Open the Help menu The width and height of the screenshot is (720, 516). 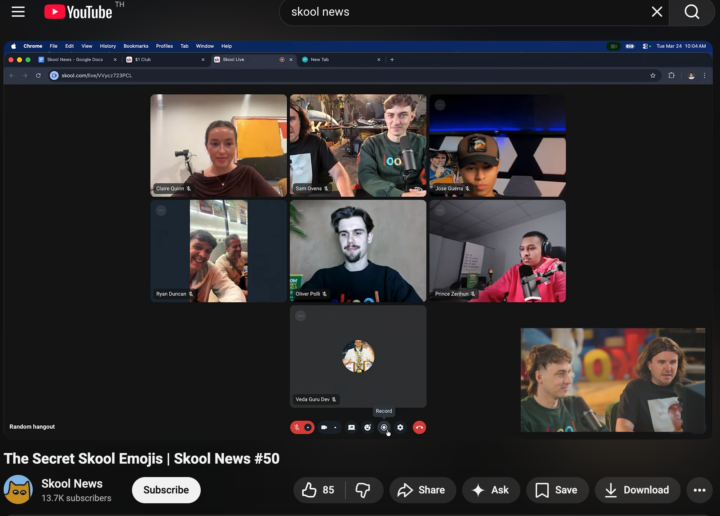point(226,46)
